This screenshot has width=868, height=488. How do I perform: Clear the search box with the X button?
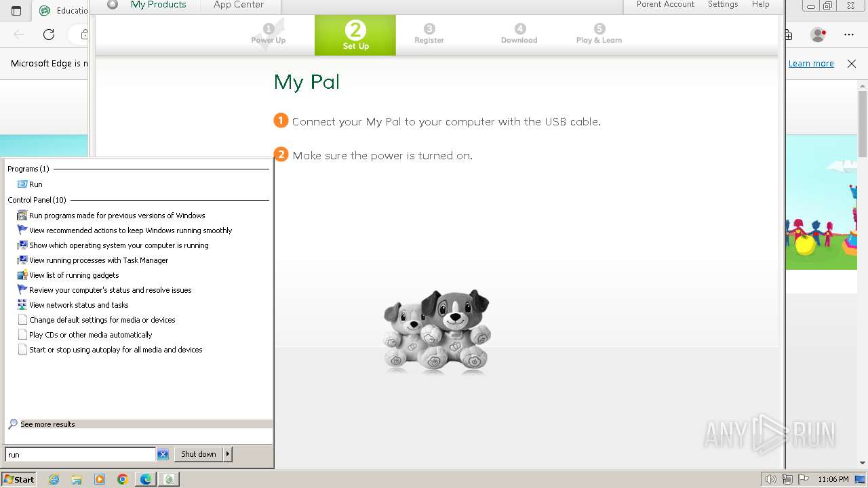click(163, 455)
